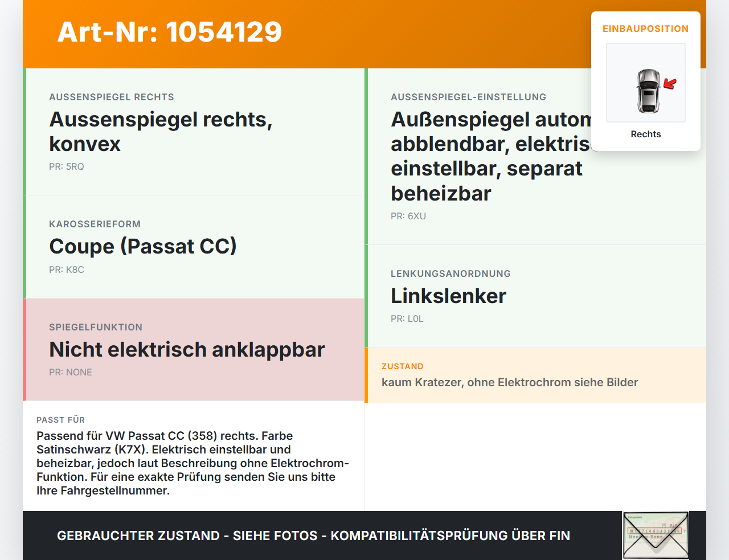
Task: Click the 'Aussenspiegel rechts, konvex' title
Action: pyautogui.click(x=161, y=132)
